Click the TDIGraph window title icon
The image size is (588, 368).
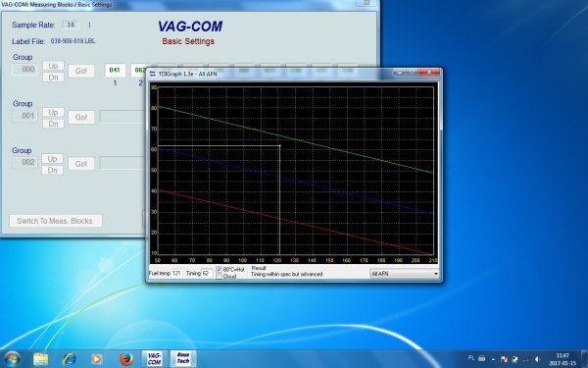(153, 74)
